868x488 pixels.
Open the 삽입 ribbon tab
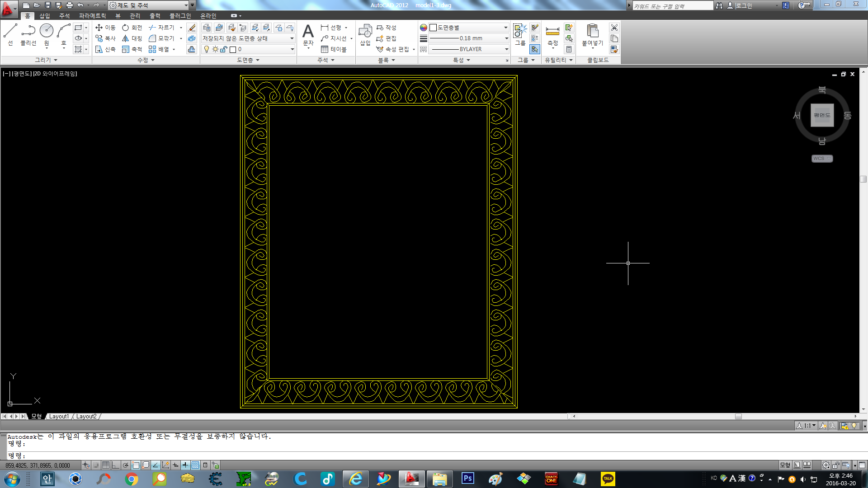[45, 16]
